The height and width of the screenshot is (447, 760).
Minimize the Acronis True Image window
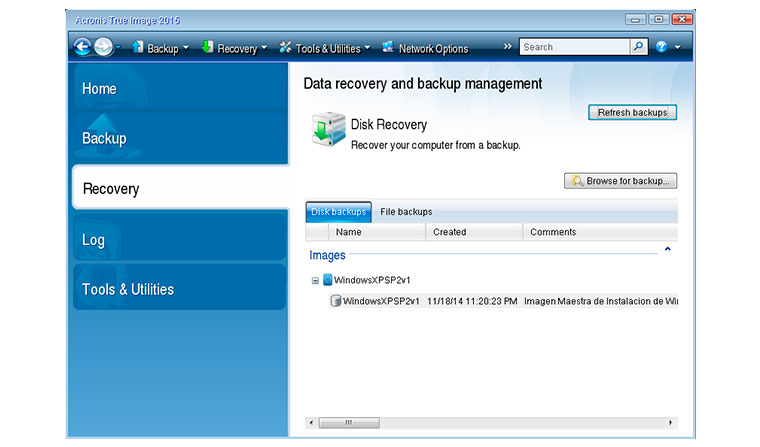click(x=635, y=19)
